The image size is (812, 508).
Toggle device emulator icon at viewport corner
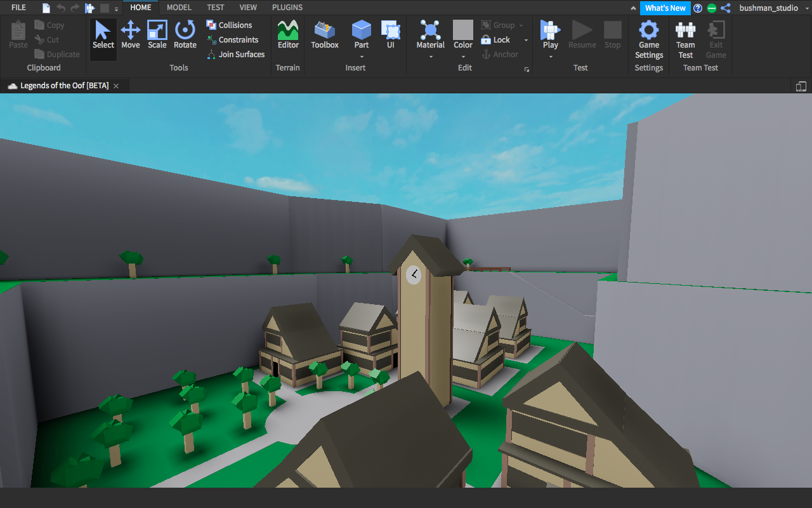coord(801,86)
